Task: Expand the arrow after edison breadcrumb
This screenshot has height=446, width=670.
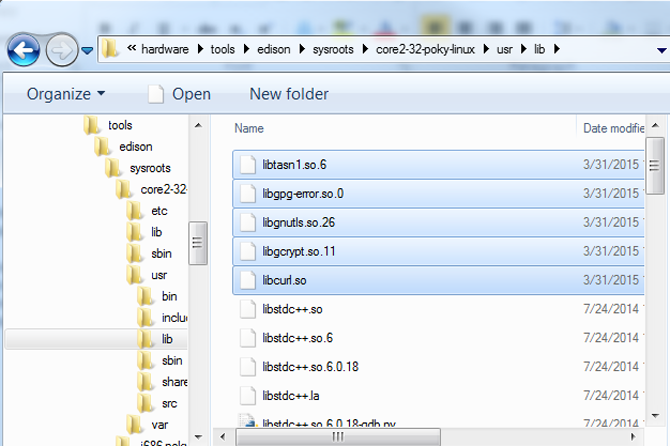Action: pos(302,49)
